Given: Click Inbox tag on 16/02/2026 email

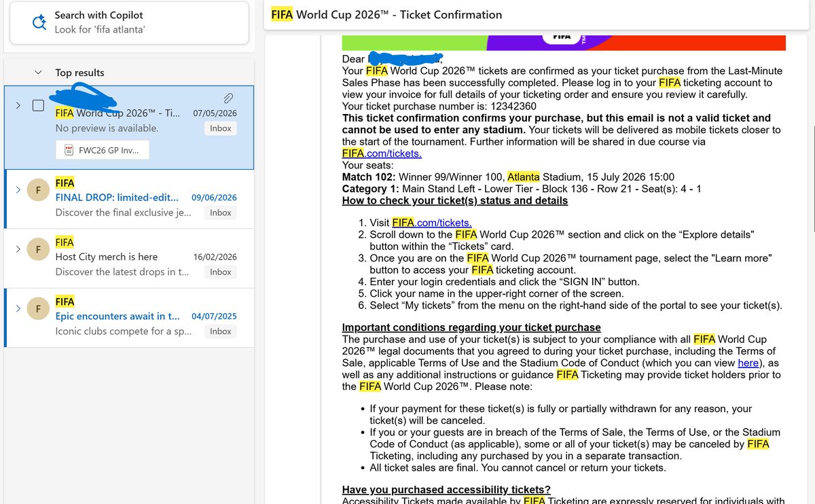Looking at the screenshot, I should pyautogui.click(x=221, y=272).
